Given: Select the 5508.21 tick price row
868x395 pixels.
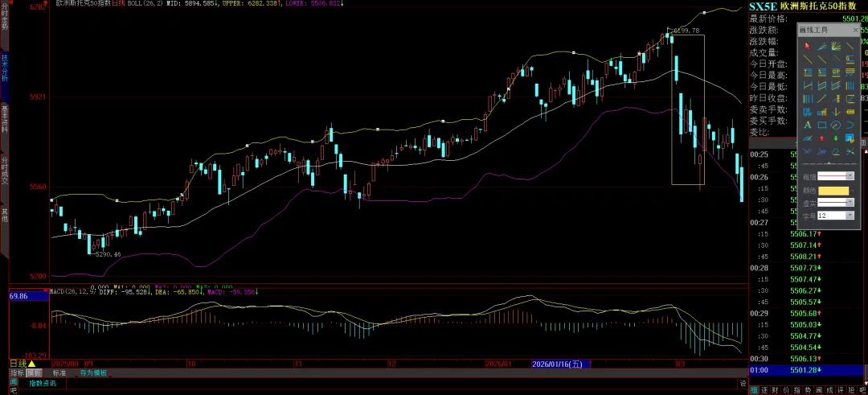Looking at the screenshot, I should coord(806,257).
